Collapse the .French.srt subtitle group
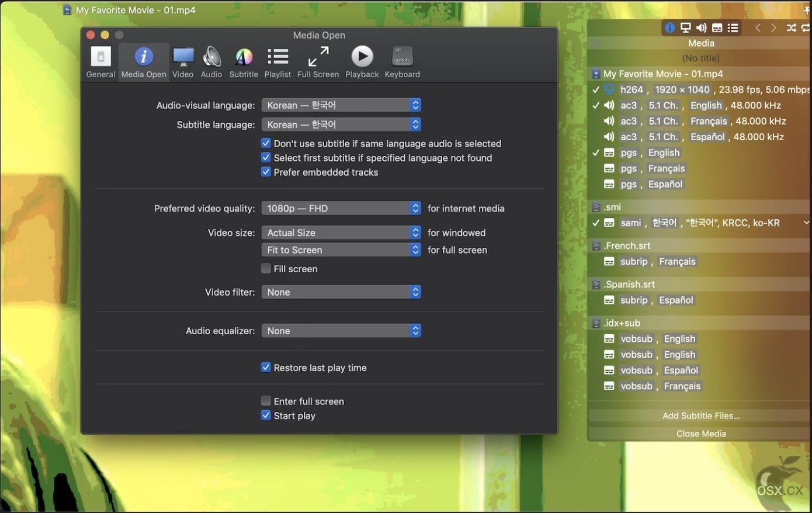The image size is (812, 513). point(596,245)
